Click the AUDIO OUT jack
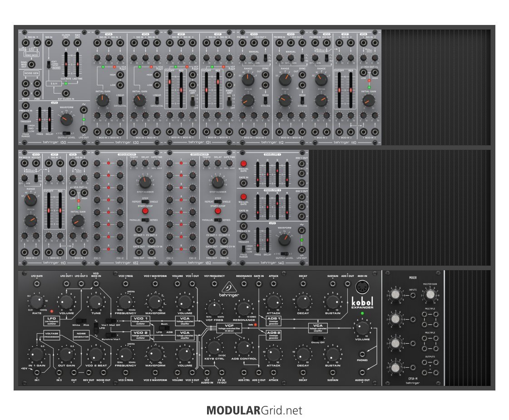 pos(362,373)
